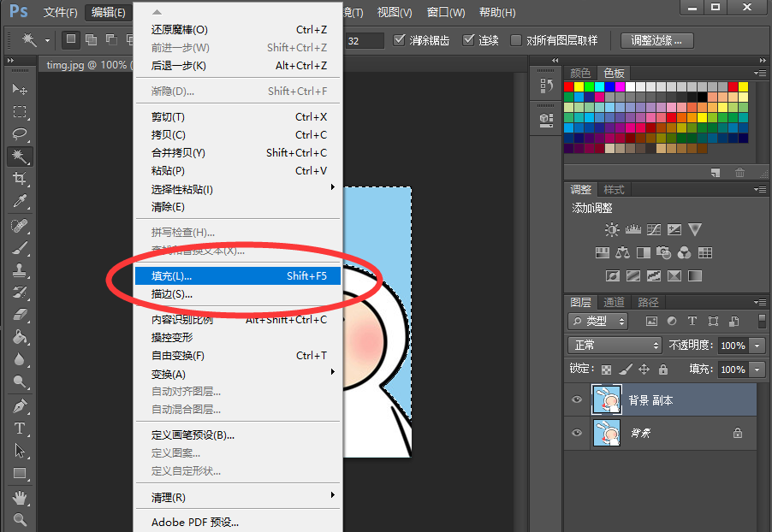Viewport: 772px width, 532px height.
Task: Choose Add to Selection mode
Action: coord(91,39)
